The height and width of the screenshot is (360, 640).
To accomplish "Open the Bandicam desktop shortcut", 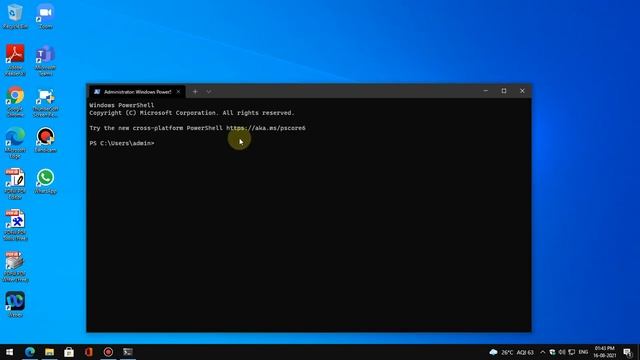I will (x=45, y=140).
